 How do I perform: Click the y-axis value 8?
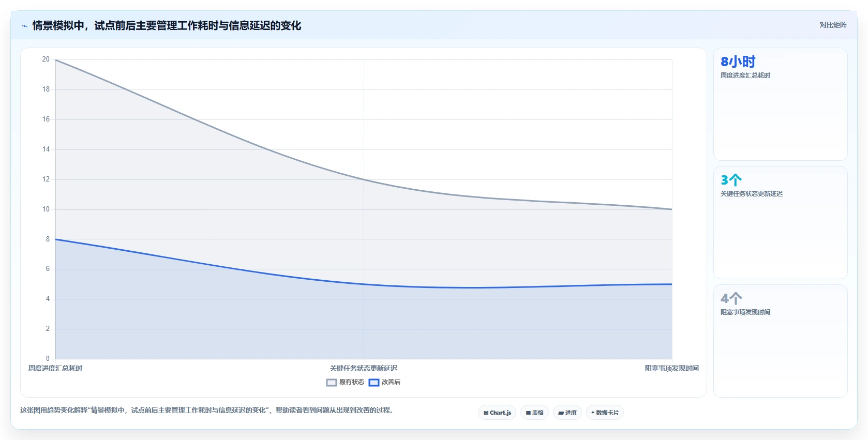coord(48,239)
